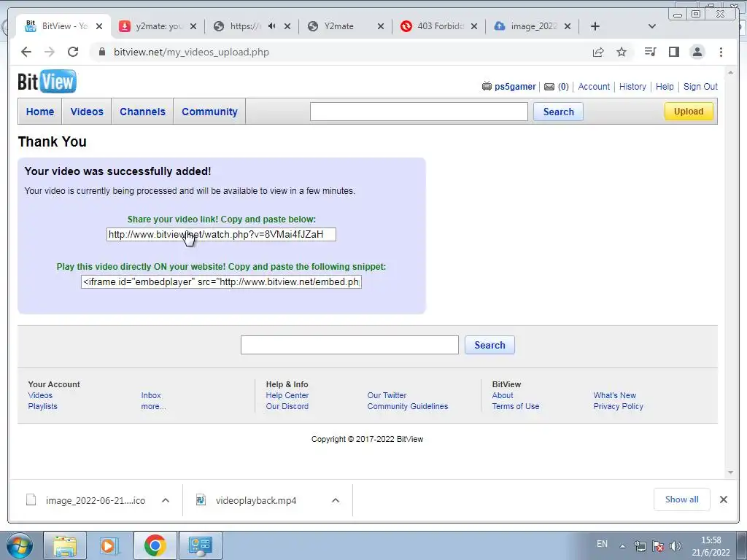Open the Chrome three-dot menu
Screen dimensions: 747x560
click(x=721, y=52)
